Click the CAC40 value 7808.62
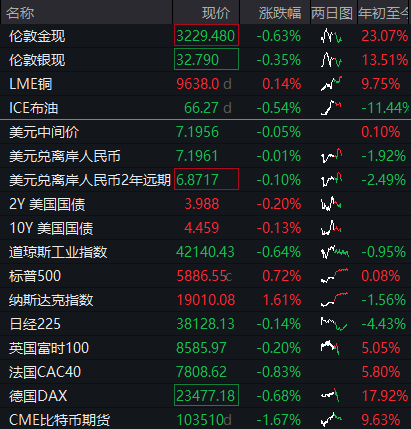411x429 pixels. (201, 372)
